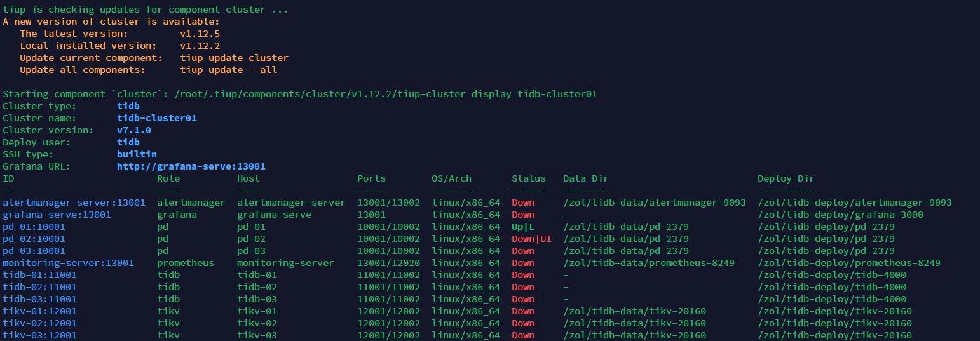Click the tikv-01:12001 ID
980x341 pixels.
coord(40,311)
